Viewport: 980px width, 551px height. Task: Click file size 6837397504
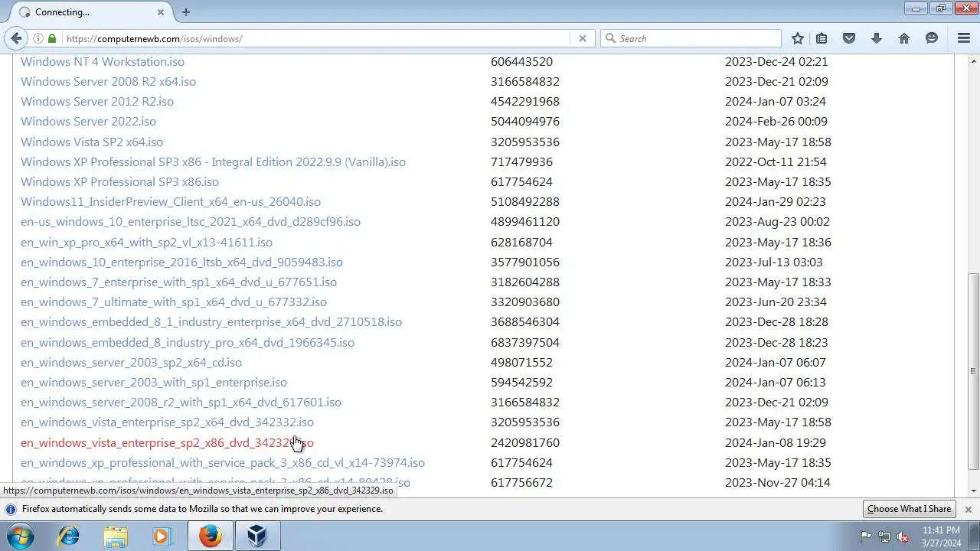pyautogui.click(x=525, y=342)
